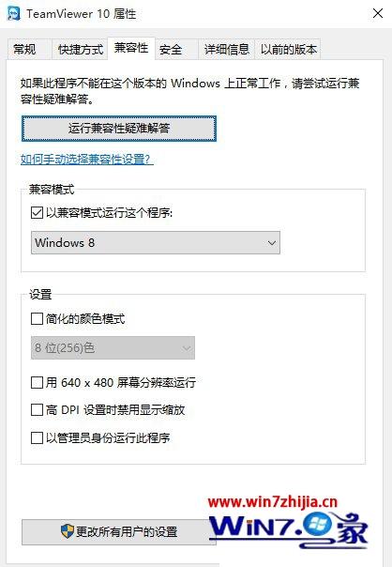Uncheck run in compatibility mode checkbox
Viewport: 392px width, 567px height.
(37, 212)
